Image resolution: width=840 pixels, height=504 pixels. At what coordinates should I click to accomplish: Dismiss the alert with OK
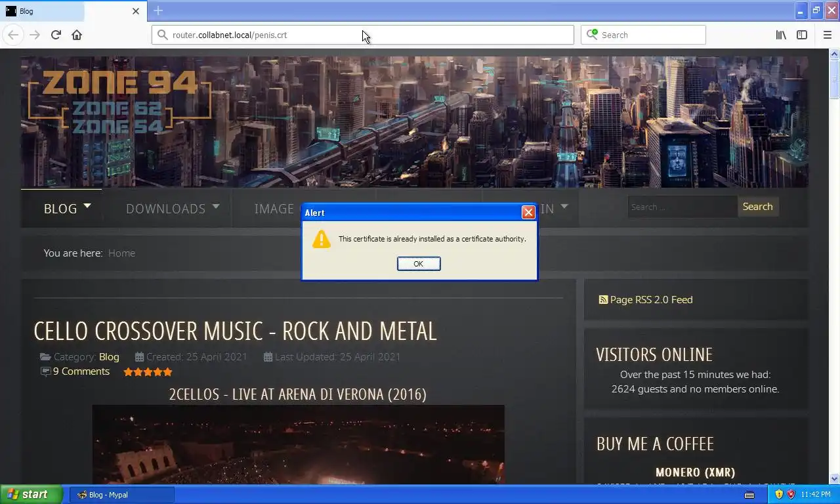pyautogui.click(x=419, y=264)
